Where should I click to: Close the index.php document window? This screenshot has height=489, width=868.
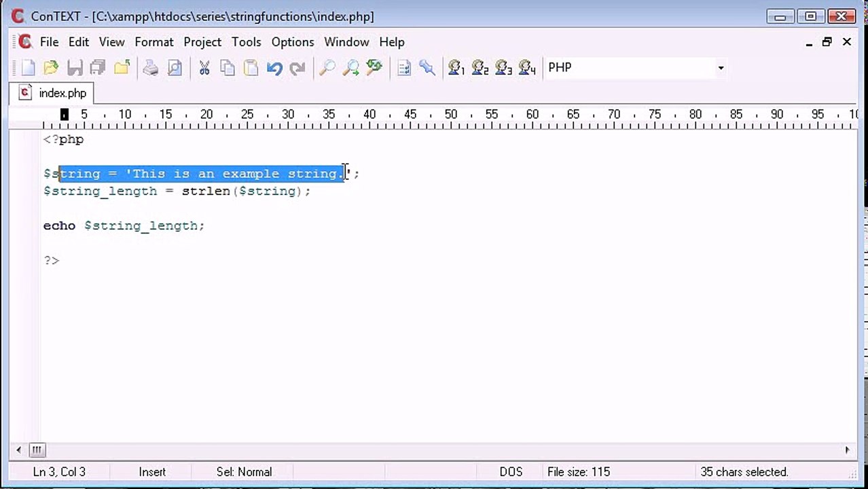(x=847, y=42)
